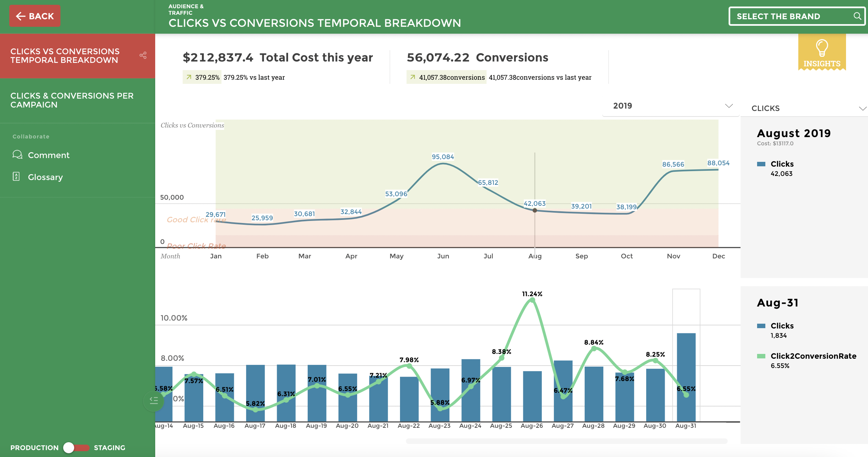The image size is (868, 457).
Task: Open the Insights lightbulb panel
Action: tap(822, 52)
